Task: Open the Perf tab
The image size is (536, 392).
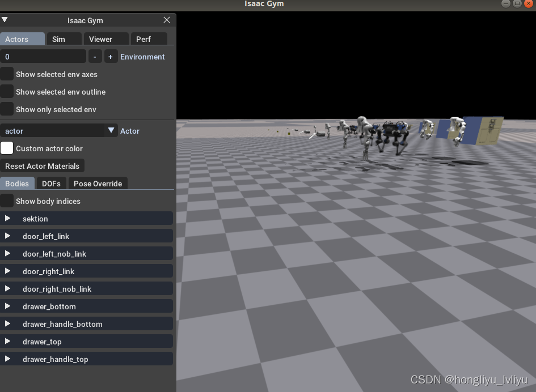Action: [x=149, y=39]
